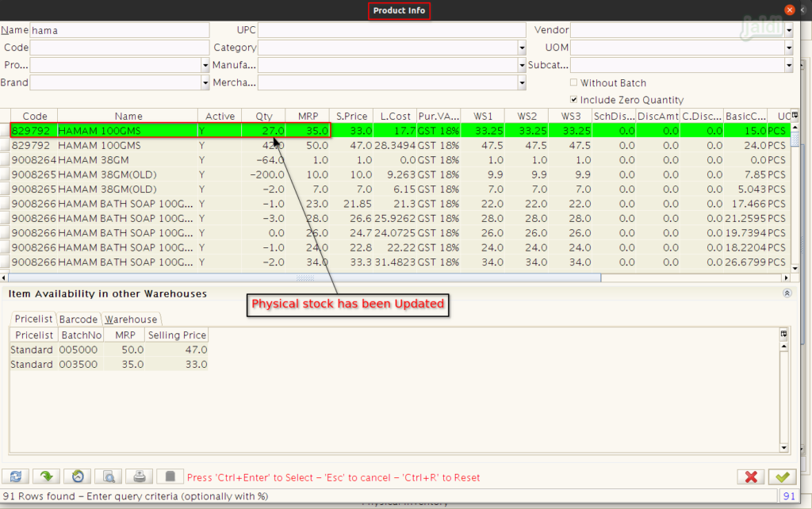The height and width of the screenshot is (509, 812).
Task: Switch to the Barcode tab
Action: click(79, 319)
